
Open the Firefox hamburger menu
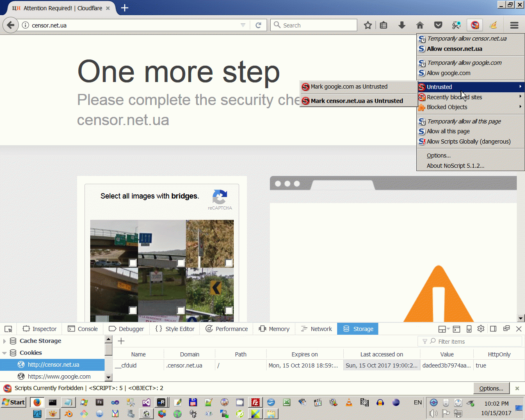click(x=514, y=25)
